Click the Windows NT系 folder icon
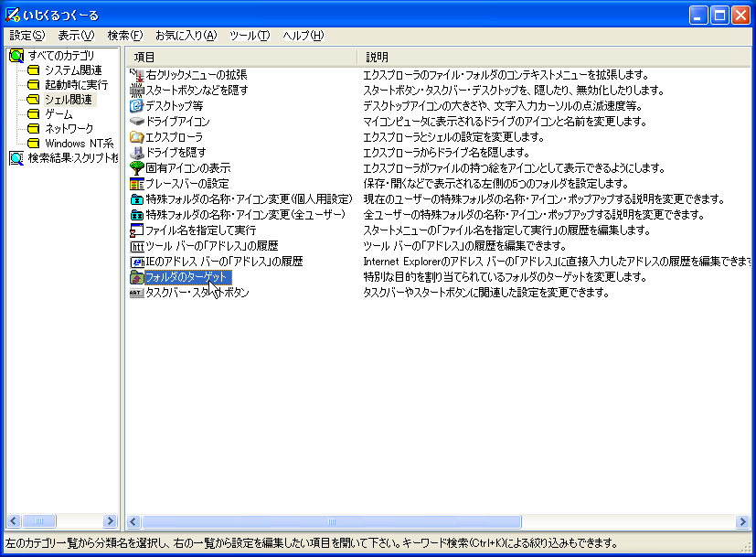This screenshot has height=557, width=756. click(x=33, y=144)
